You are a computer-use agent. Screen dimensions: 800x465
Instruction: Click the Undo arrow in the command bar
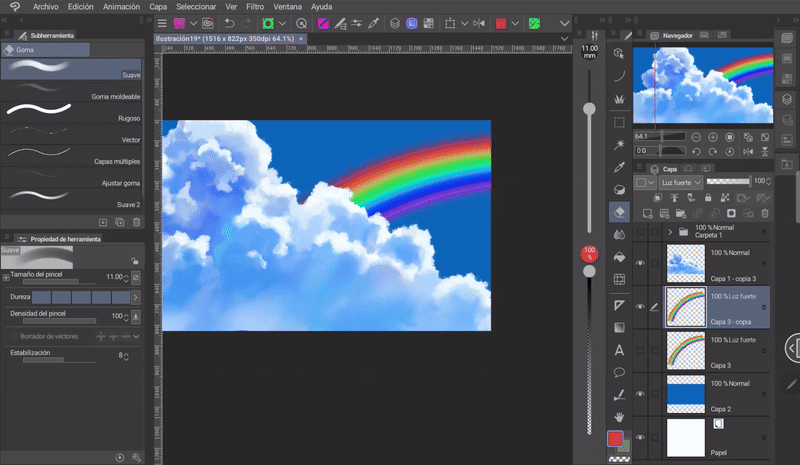point(229,23)
